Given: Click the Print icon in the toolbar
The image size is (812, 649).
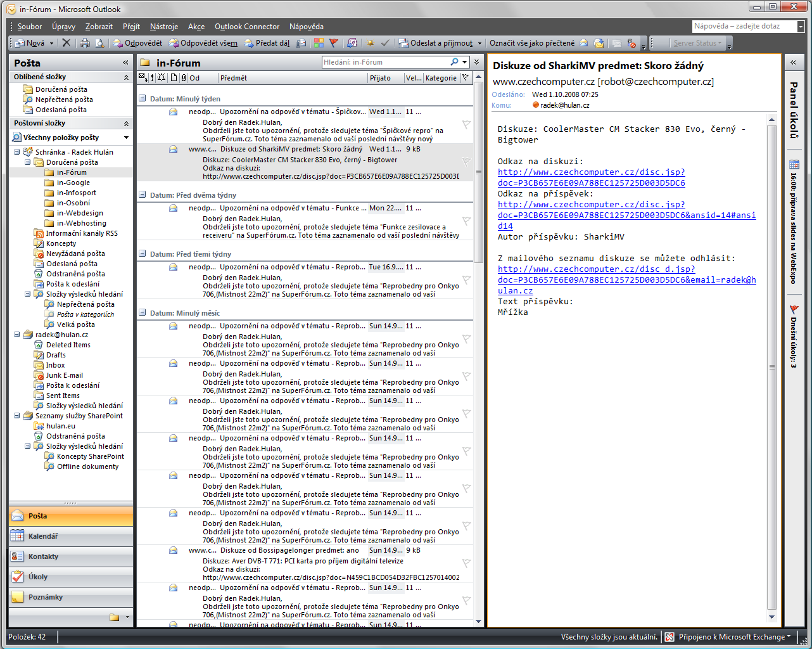Looking at the screenshot, I should point(85,43).
